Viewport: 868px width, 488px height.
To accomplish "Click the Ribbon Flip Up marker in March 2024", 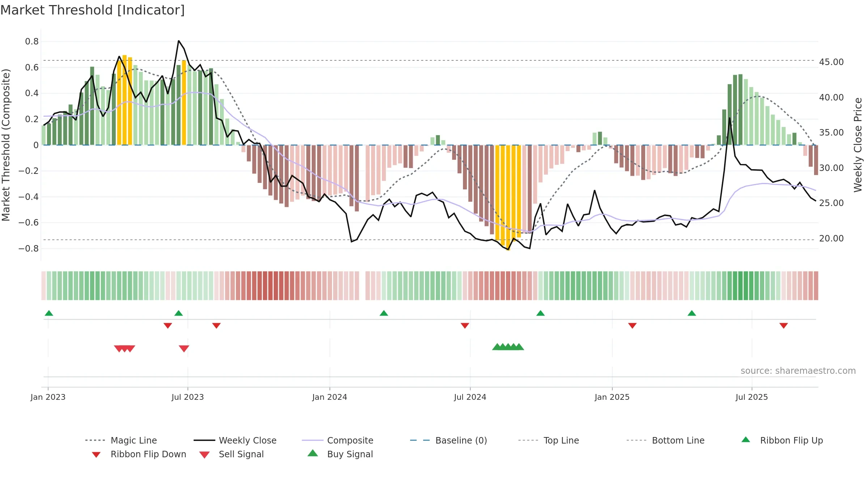I will coord(384,313).
